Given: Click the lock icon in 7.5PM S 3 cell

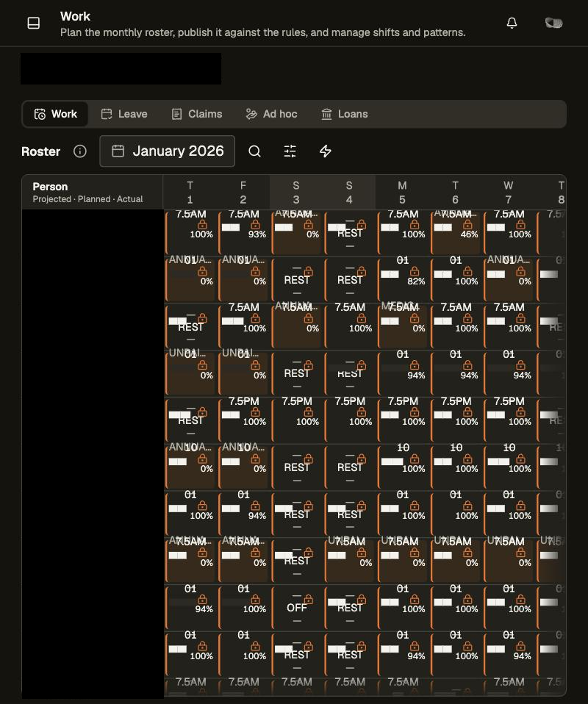Looking at the screenshot, I should (309, 412).
